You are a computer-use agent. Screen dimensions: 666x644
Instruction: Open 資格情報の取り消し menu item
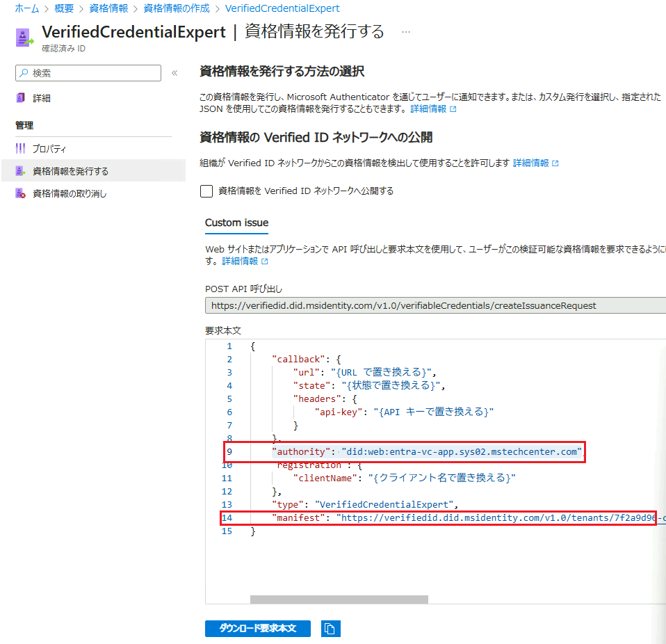pyautogui.click(x=70, y=194)
